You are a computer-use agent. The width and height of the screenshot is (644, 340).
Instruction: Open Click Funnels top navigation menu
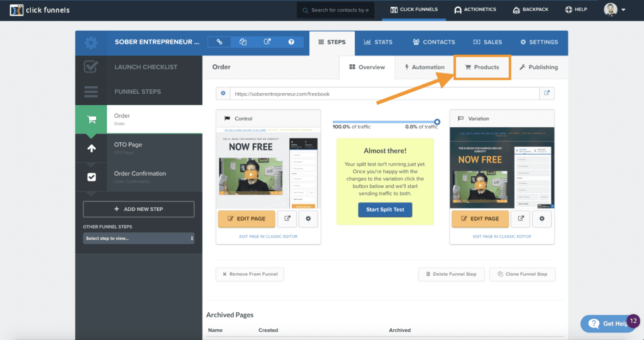point(414,9)
